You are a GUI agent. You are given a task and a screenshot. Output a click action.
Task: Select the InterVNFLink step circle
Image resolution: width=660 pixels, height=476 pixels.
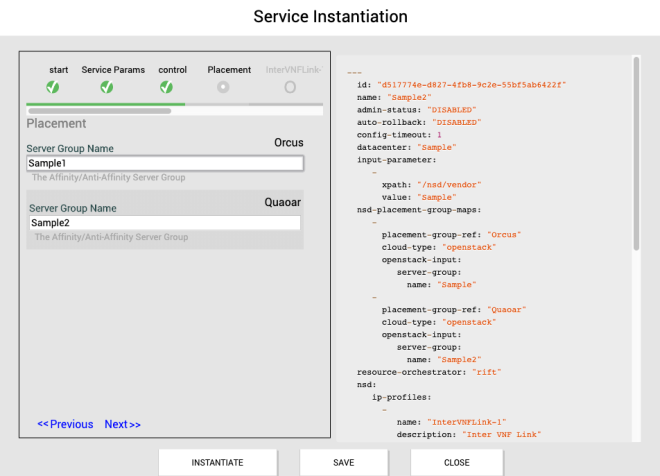(290, 87)
